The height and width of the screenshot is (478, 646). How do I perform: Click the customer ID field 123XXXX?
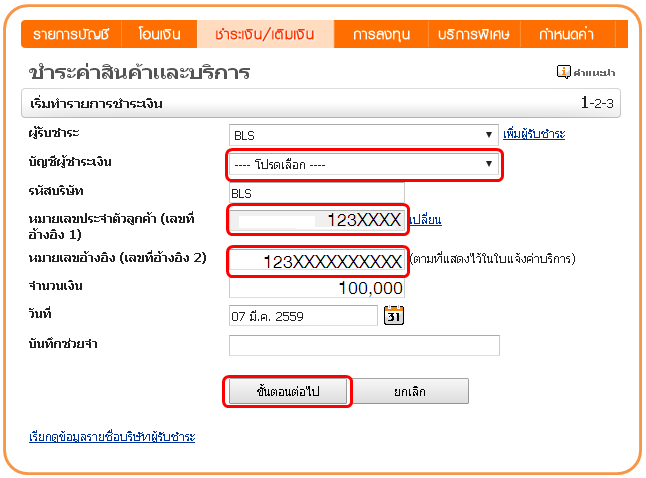(x=317, y=220)
